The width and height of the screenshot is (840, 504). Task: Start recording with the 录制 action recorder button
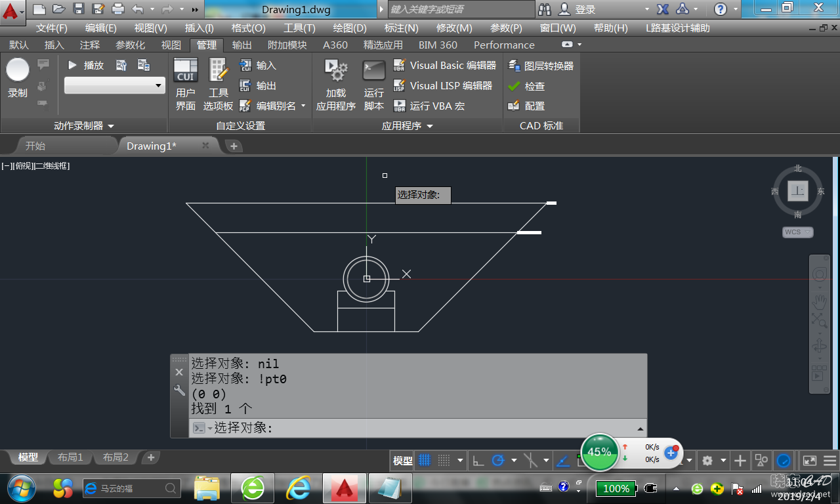click(x=18, y=78)
